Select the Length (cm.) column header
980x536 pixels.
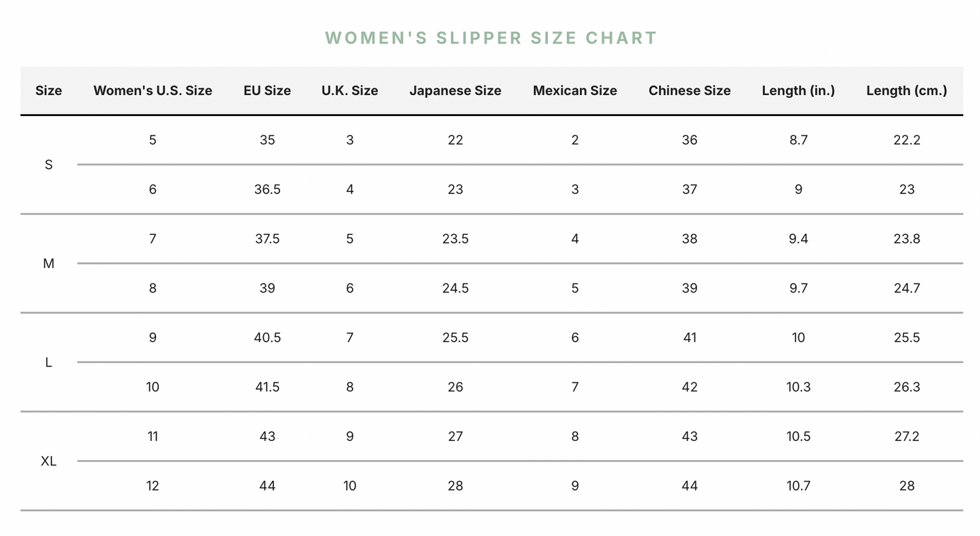[906, 91]
